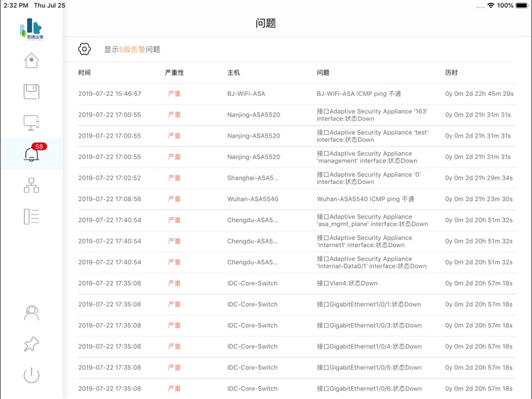532x399 pixels.
Task: Select the 'management' interface Down problem
Action: [367, 157]
